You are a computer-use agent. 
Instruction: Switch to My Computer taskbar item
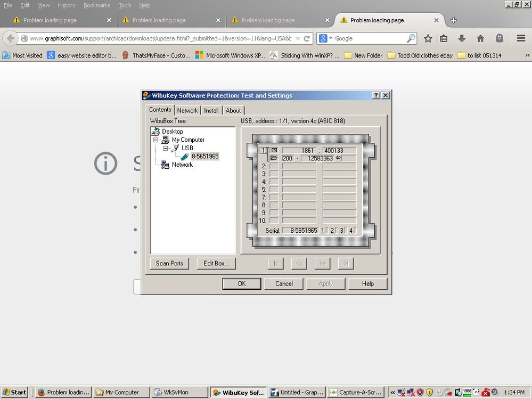tap(121, 392)
